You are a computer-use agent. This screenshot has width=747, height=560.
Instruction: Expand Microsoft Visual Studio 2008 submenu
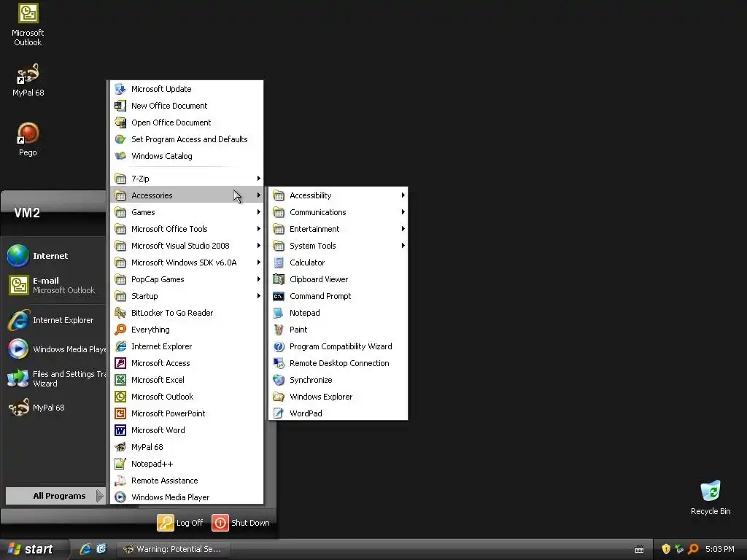coord(187,246)
